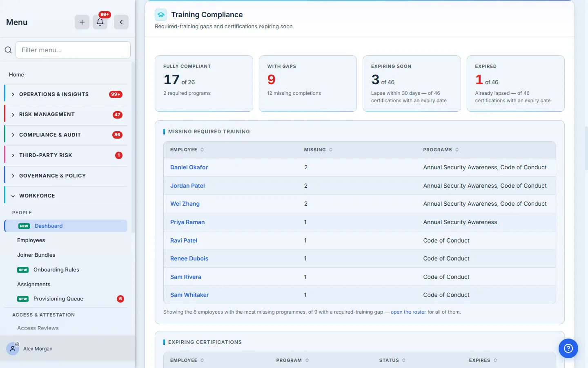Click the NEW badge beside Onboarding Rules
Viewport: 588px width, 368px height.
tap(23, 270)
